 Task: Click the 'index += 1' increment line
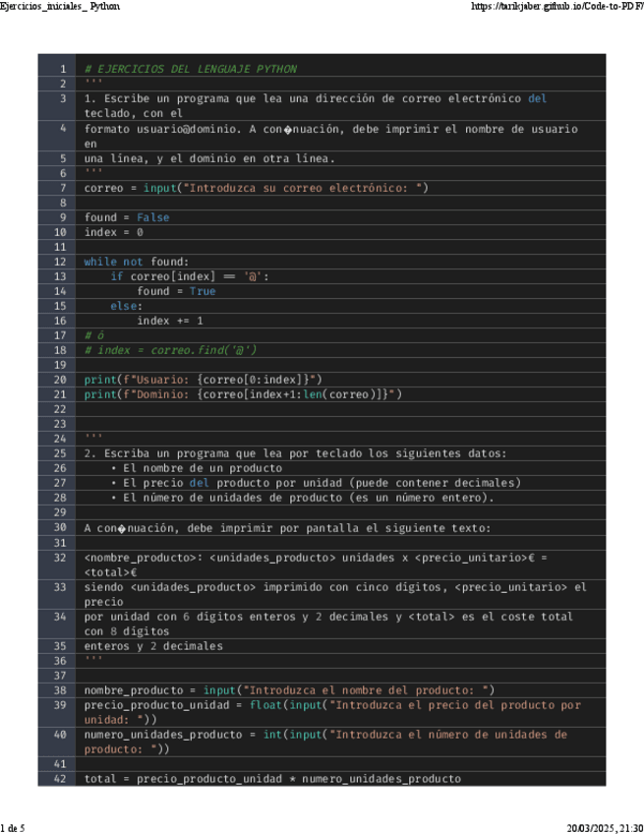(169, 321)
